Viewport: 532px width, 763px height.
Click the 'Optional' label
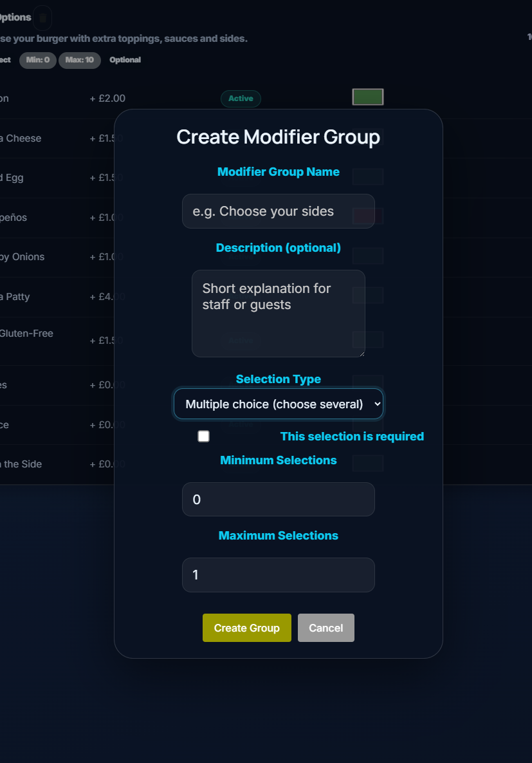click(x=125, y=60)
